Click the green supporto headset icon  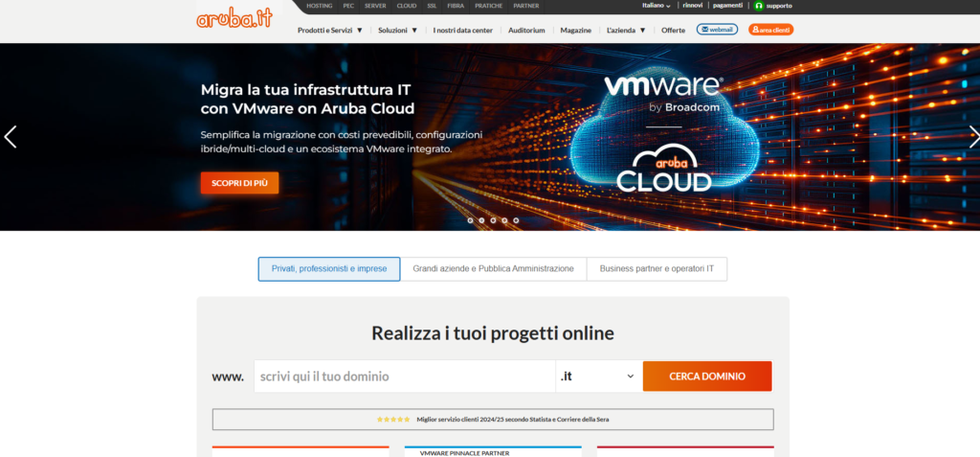(759, 6)
